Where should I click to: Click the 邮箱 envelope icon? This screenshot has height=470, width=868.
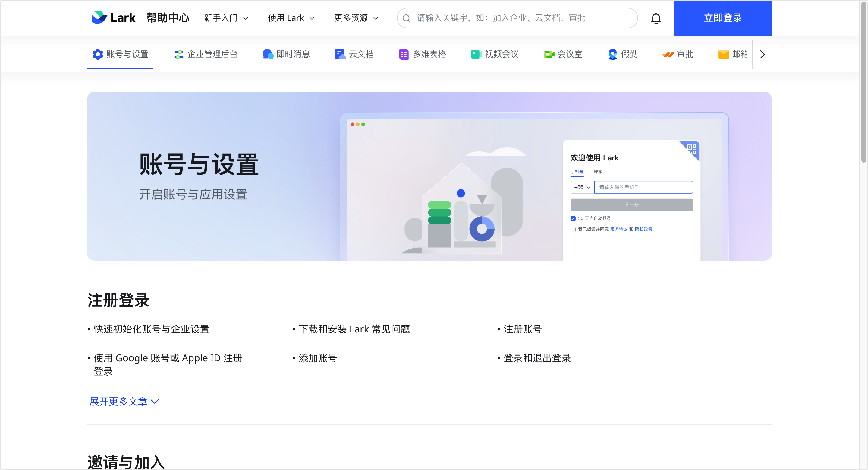(723, 54)
